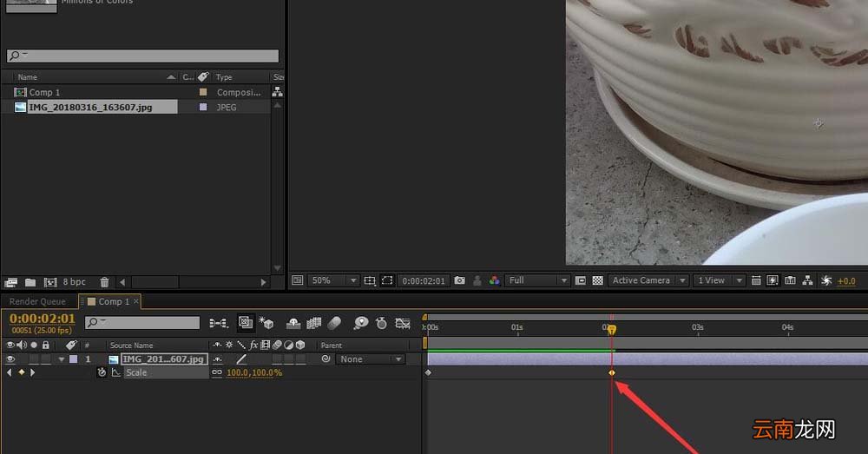Viewport: 868px width, 454px height.
Task: Click the viewer current time 0:00:02:01
Action: (x=424, y=280)
